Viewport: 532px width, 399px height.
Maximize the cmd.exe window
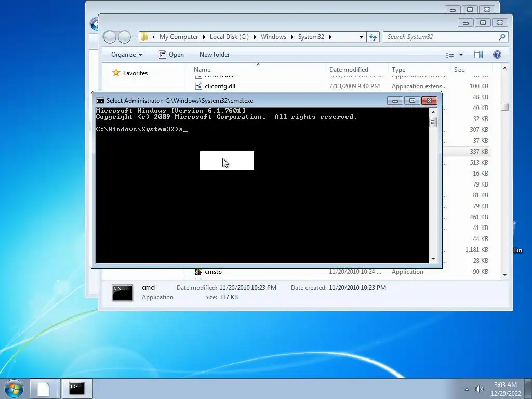tap(412, 101)
